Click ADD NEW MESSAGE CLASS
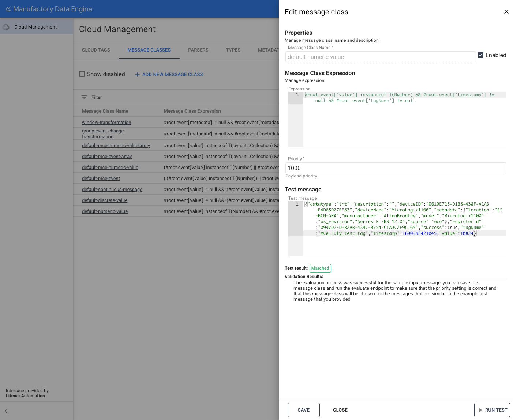513x420 pixels. click(x=172, y=74)
